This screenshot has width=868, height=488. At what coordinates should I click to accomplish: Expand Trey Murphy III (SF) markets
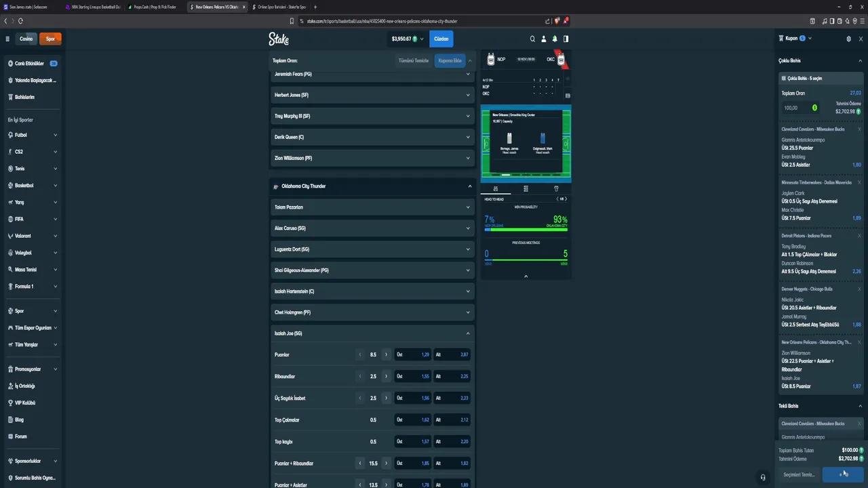click(372, 116)
